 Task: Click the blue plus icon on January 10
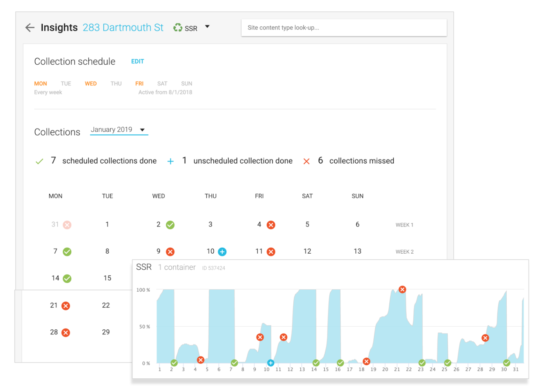(x=222, y=252)
